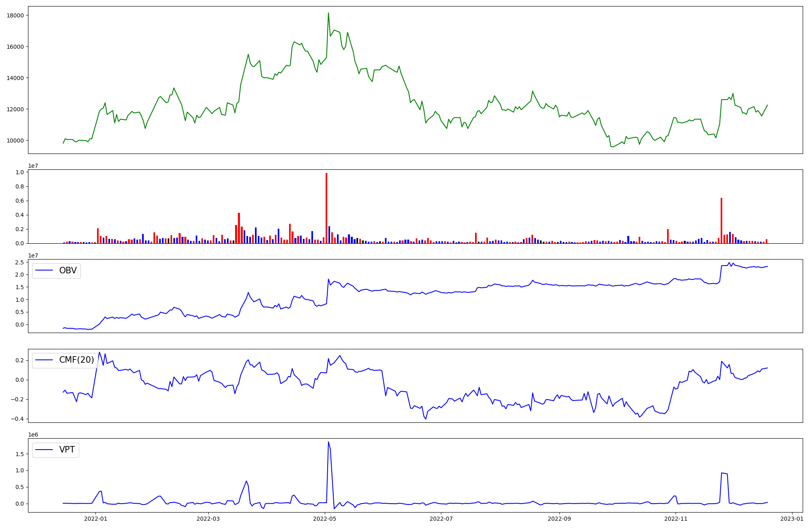Click the 2022-09 x-axis date label

559,518
